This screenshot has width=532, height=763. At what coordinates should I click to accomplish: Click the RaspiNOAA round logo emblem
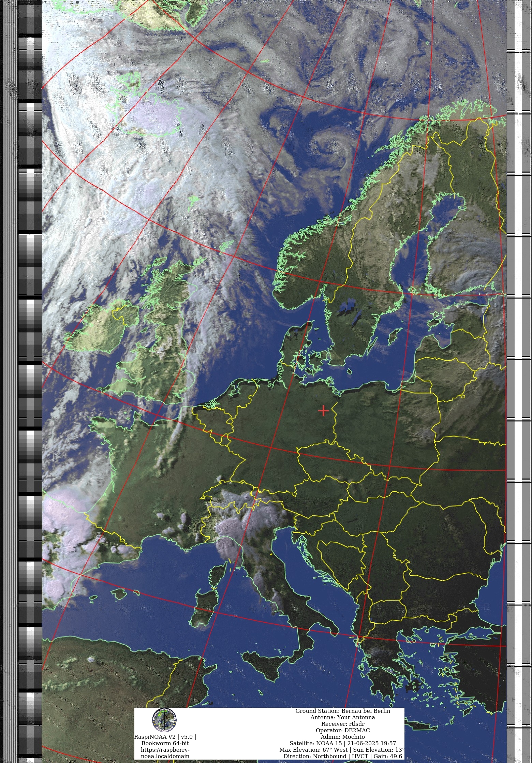(x=164, y=720)
